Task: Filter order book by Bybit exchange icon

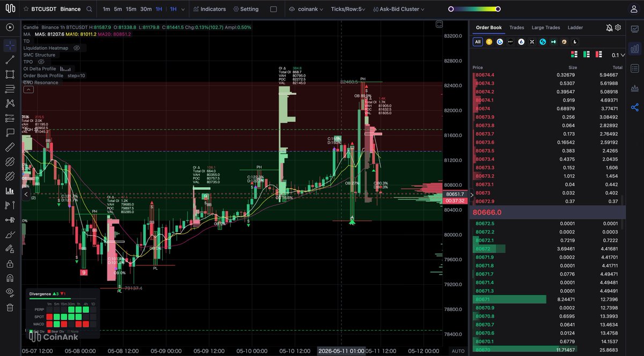Action: point(510,41)
